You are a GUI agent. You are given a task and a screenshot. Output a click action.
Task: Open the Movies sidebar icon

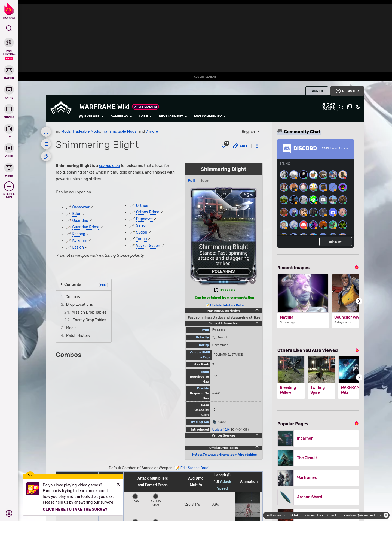pos(9,109)
